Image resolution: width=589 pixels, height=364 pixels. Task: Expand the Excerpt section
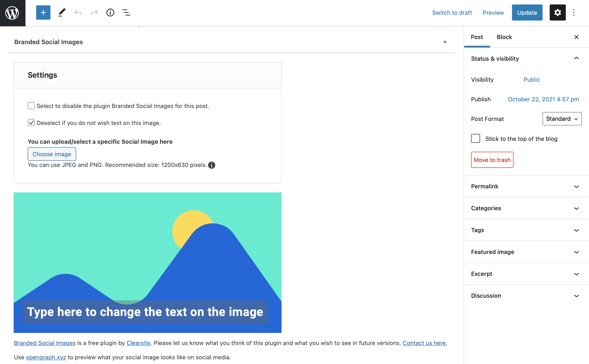526,274
